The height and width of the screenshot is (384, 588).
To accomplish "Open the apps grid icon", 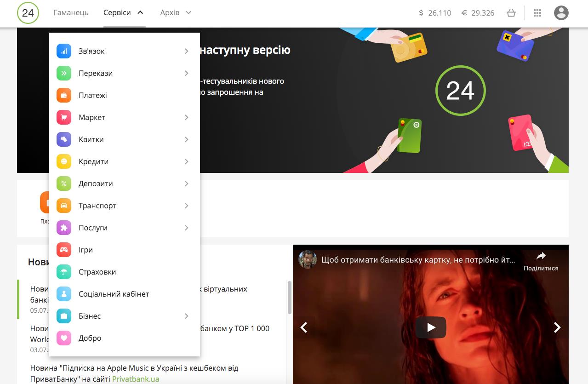I will pyautogui.click(x=537, y=13).
